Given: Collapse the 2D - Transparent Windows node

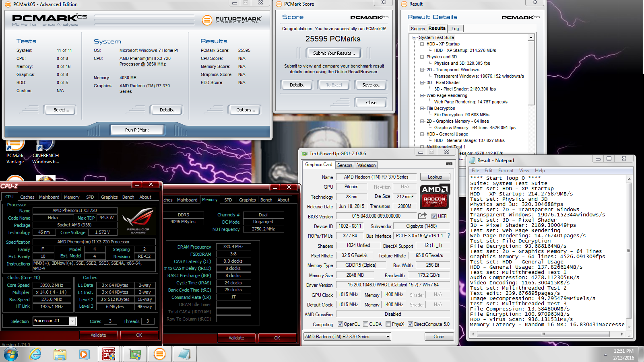Looking at the screenshot, I should click(x=422, y=70).
